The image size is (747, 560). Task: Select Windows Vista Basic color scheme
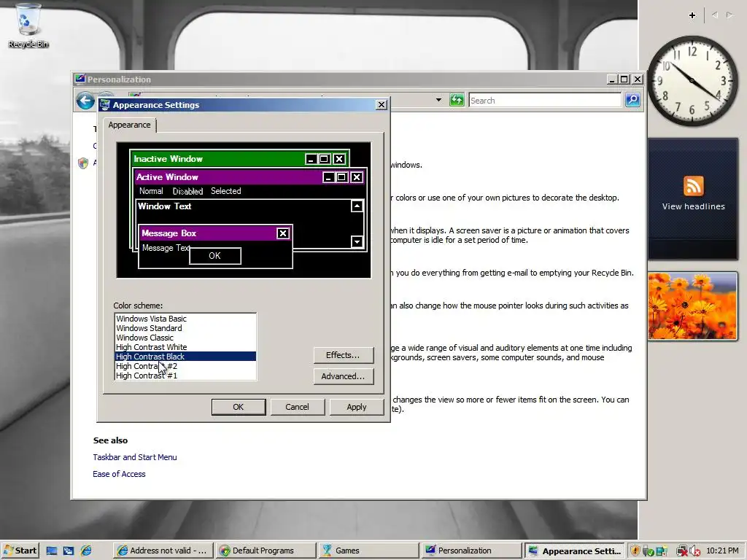[x=185, y=319]
